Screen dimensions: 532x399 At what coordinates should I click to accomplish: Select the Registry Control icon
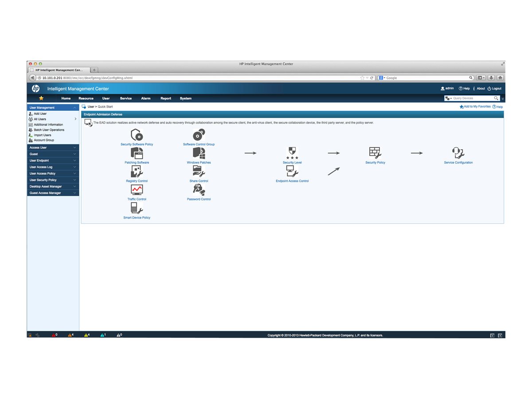point(137,172)
